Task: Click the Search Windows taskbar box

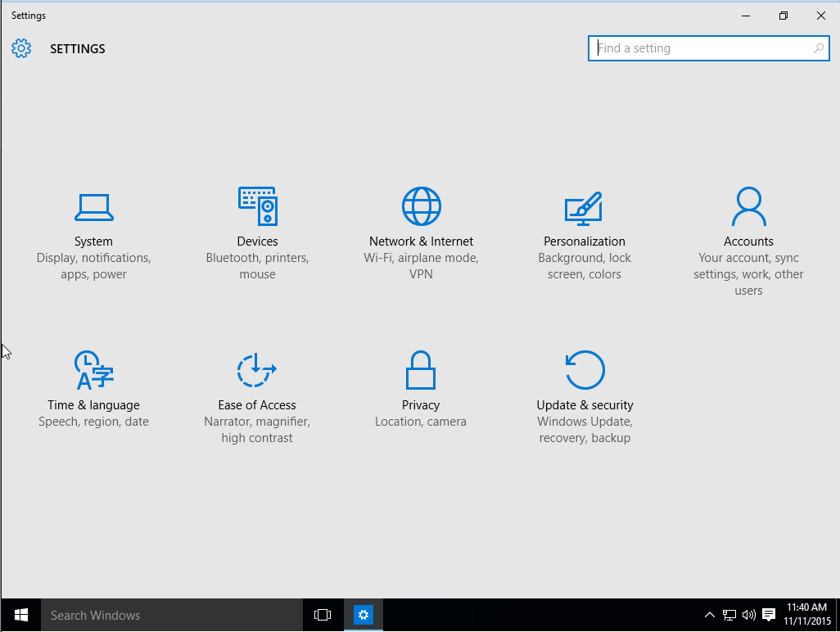Action: (172, 615)
